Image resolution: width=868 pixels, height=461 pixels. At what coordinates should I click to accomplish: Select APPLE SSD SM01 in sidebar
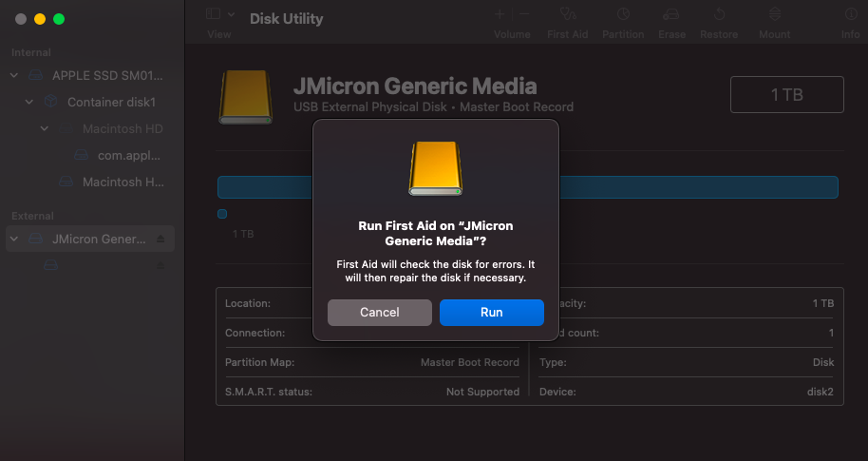(107, 75)
